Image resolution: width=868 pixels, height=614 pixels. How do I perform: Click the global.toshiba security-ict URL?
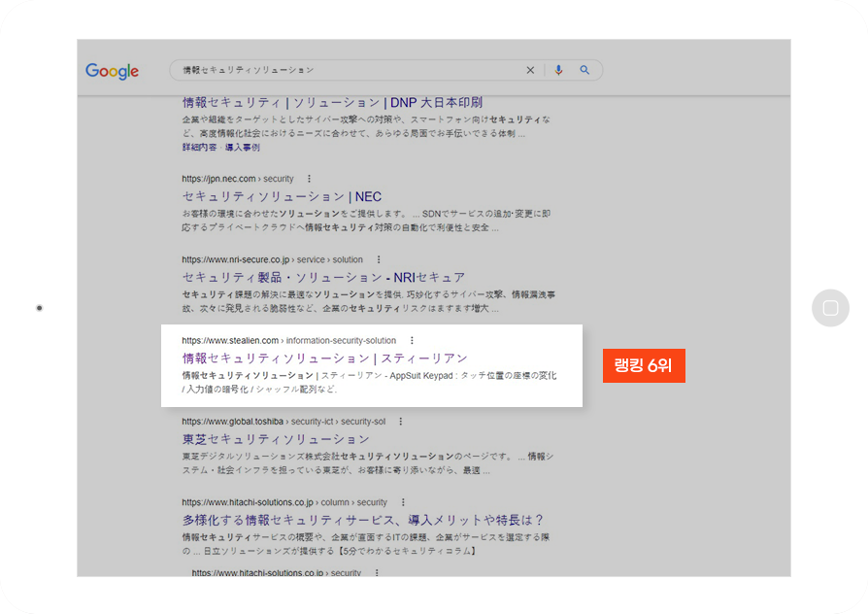coord(284,422)
